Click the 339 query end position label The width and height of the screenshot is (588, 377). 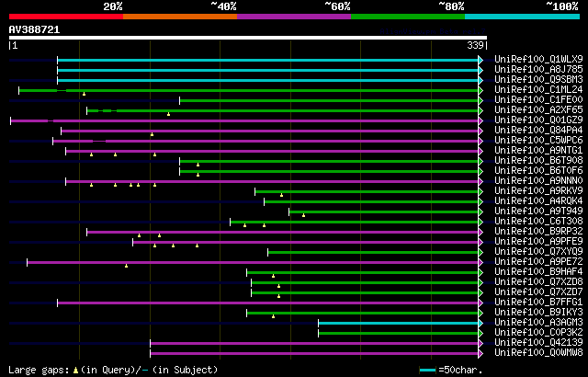pos(476,45)
